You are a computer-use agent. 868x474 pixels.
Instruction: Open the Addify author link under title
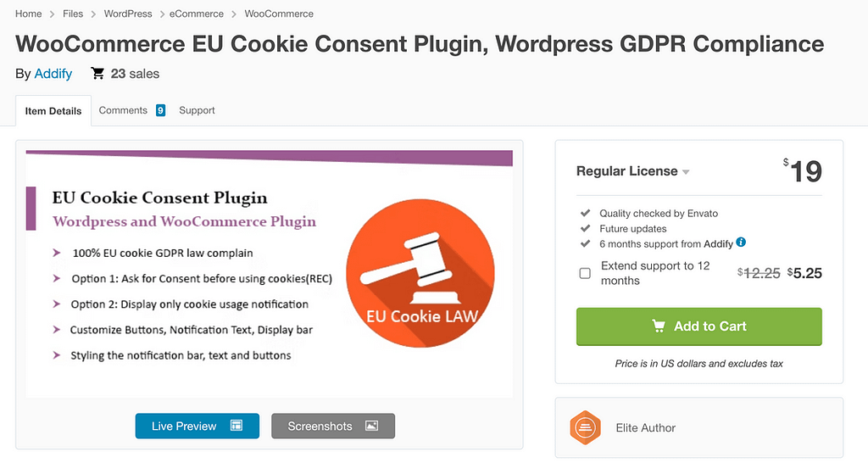[53, 74]
